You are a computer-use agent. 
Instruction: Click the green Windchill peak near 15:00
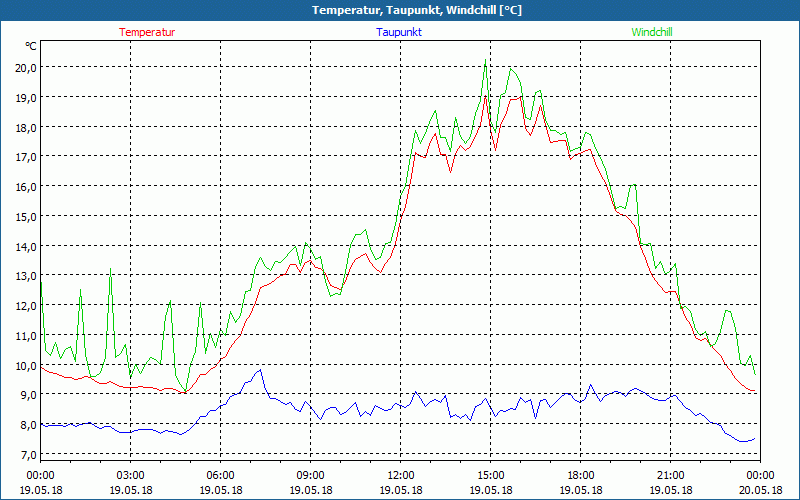(x=485, y=60)
